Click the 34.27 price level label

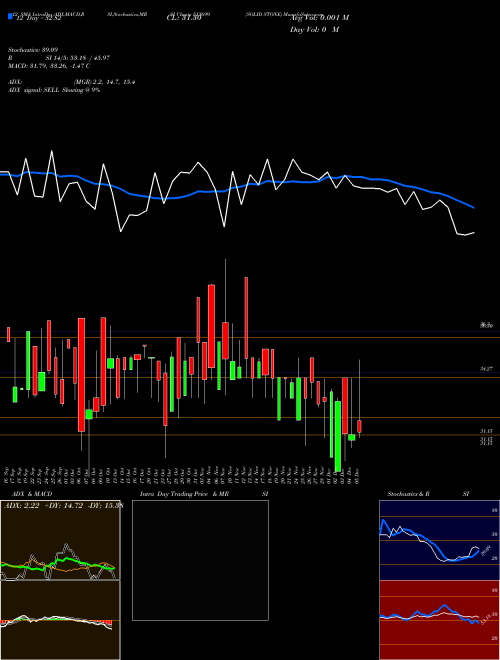[x=486, y=369]
